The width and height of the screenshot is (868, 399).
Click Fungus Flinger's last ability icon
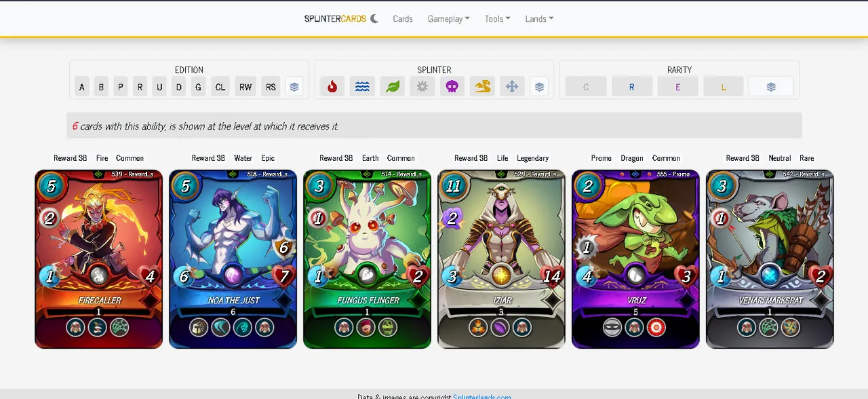[388, 328]
